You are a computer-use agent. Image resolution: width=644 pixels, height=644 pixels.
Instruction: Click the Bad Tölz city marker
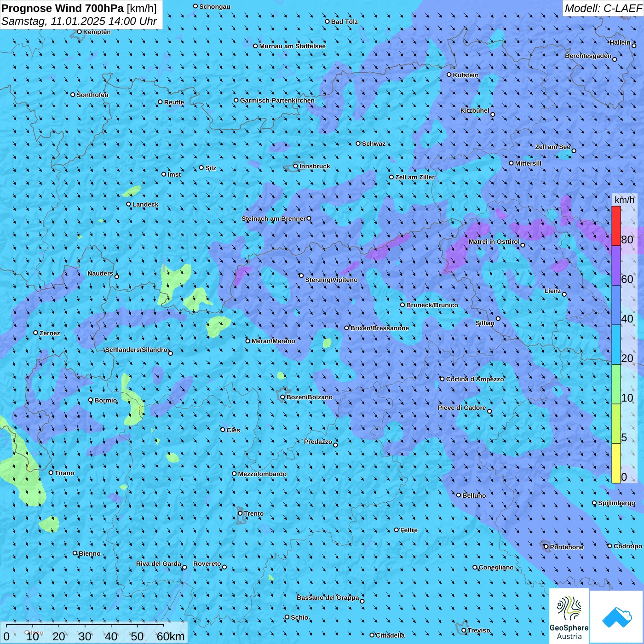tap(328, 22)
